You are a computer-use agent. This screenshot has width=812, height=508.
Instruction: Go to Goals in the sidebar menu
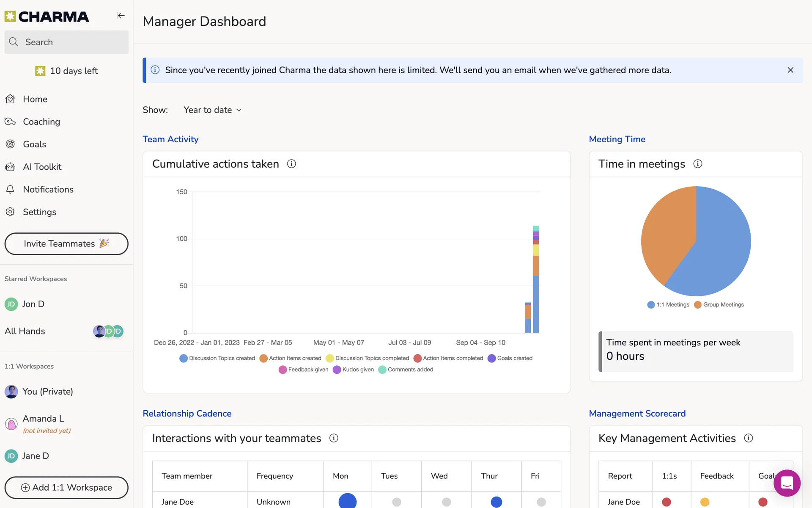pos(34,144)
